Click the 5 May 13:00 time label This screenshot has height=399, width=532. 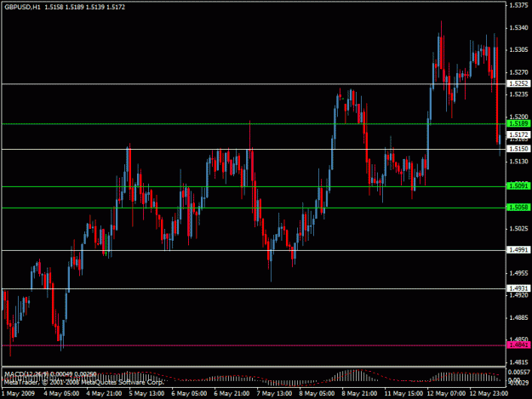(146, 394)
